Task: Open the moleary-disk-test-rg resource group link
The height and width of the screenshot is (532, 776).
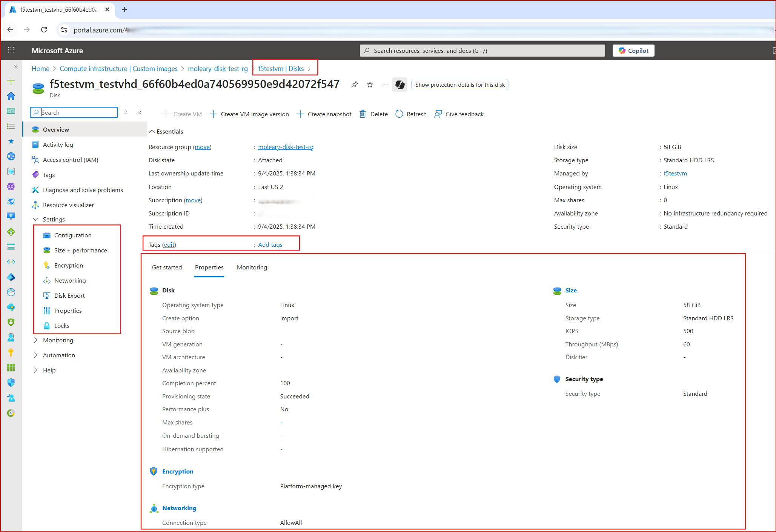Action: click(x=286, y=147)
